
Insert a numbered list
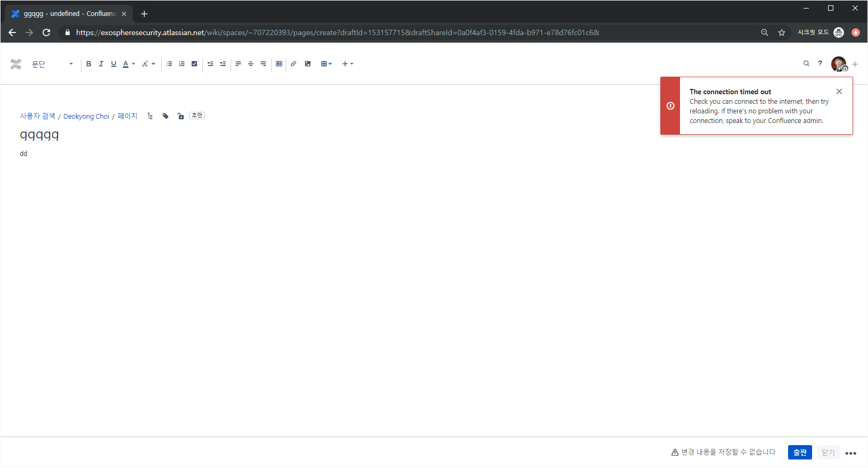(182, 64)
